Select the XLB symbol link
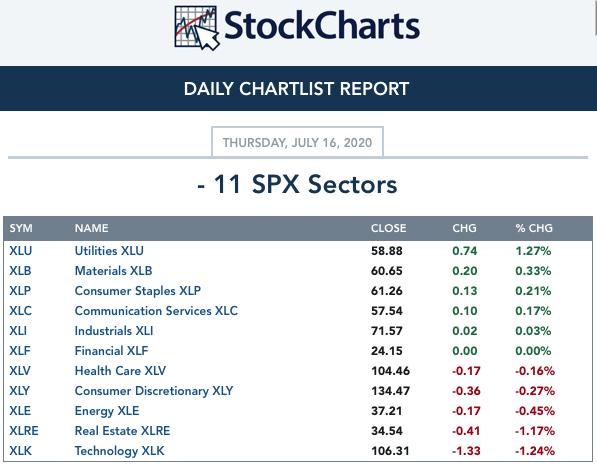The image size is (597, 466). pyautogui.click(x=20, y=271)
